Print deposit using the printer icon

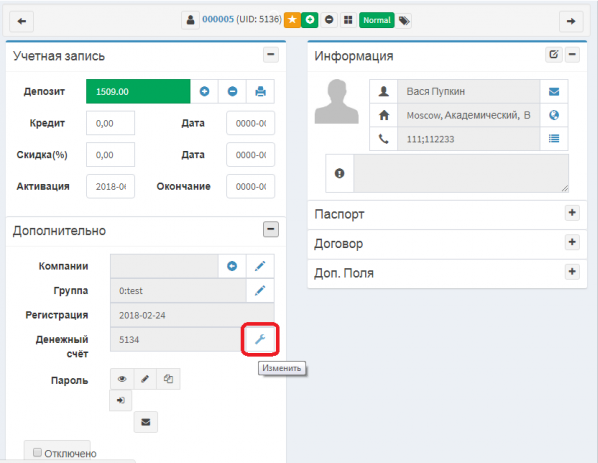coord(260,92)
